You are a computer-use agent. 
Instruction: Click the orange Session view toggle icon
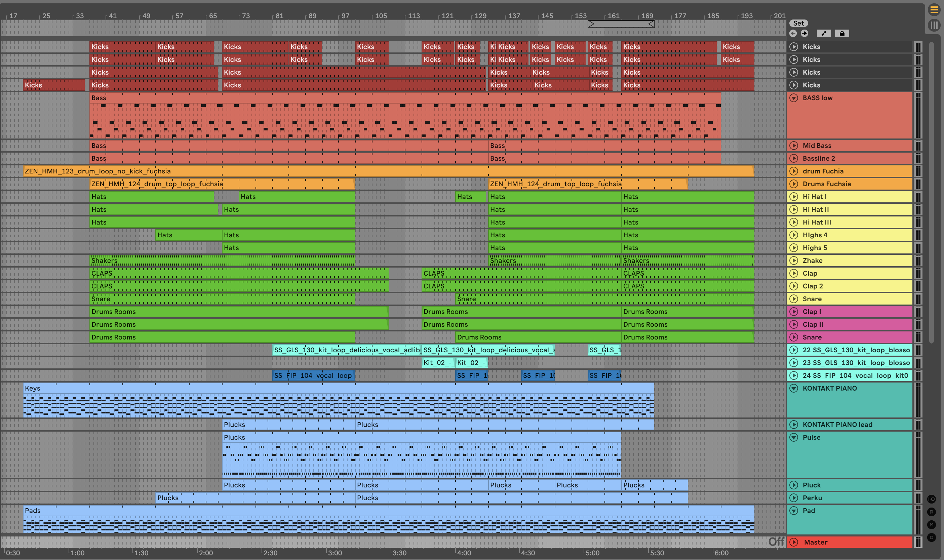[x=934, y=10]
